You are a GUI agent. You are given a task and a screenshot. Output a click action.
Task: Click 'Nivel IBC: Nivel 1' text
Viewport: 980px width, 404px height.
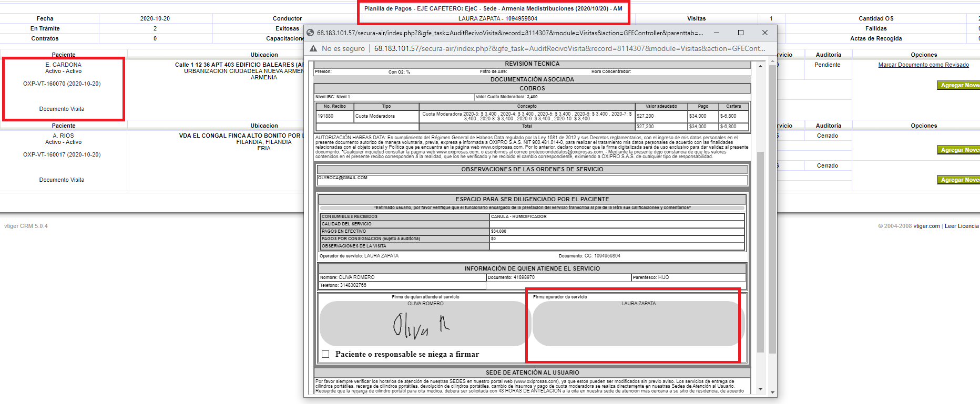(332, 97)
